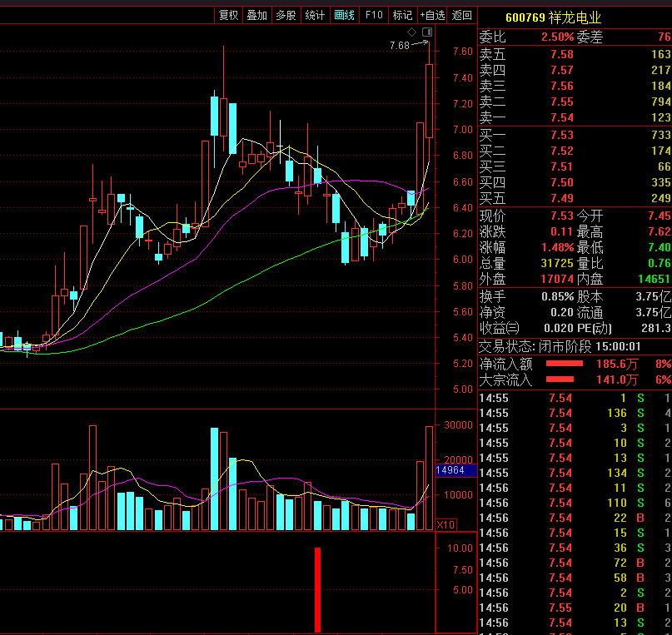Click the 大宗流入 red bar
The width and height of the screenshot is (672, 635).
(560, 380)
